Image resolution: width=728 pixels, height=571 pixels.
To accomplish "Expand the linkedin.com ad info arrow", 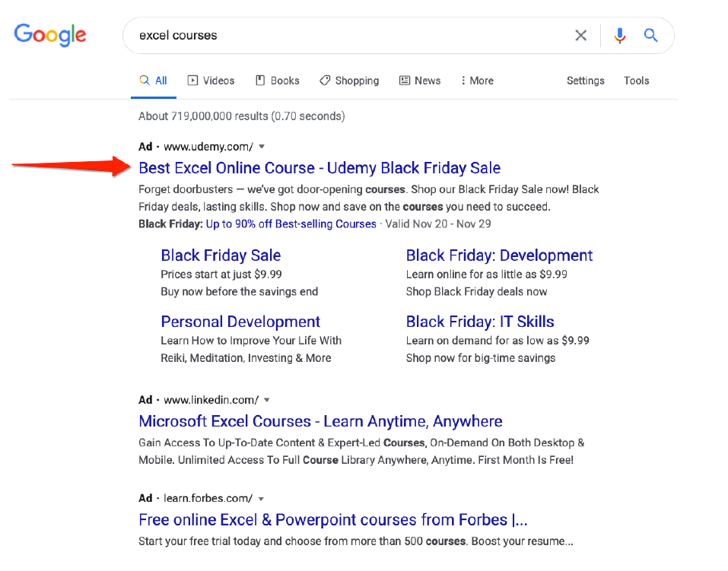I will (267, 400).
